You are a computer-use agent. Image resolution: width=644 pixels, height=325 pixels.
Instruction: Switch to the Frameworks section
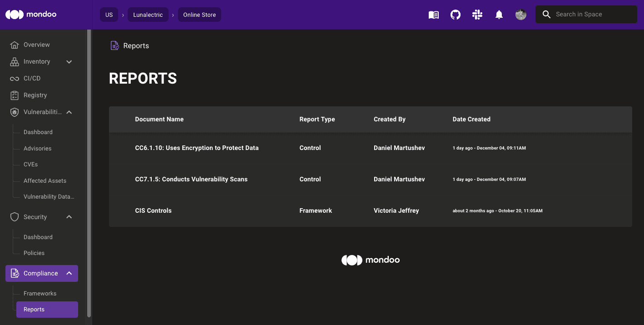[x=40, y=293]
